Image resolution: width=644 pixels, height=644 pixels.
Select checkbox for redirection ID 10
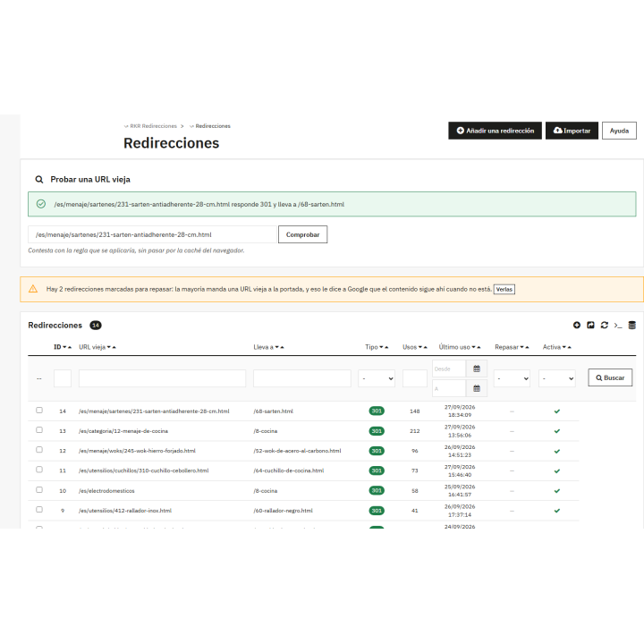39,490
